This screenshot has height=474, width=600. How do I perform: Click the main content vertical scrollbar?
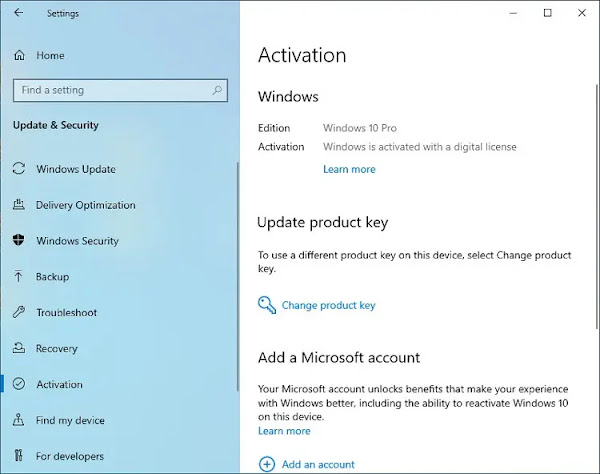(597, 207)
